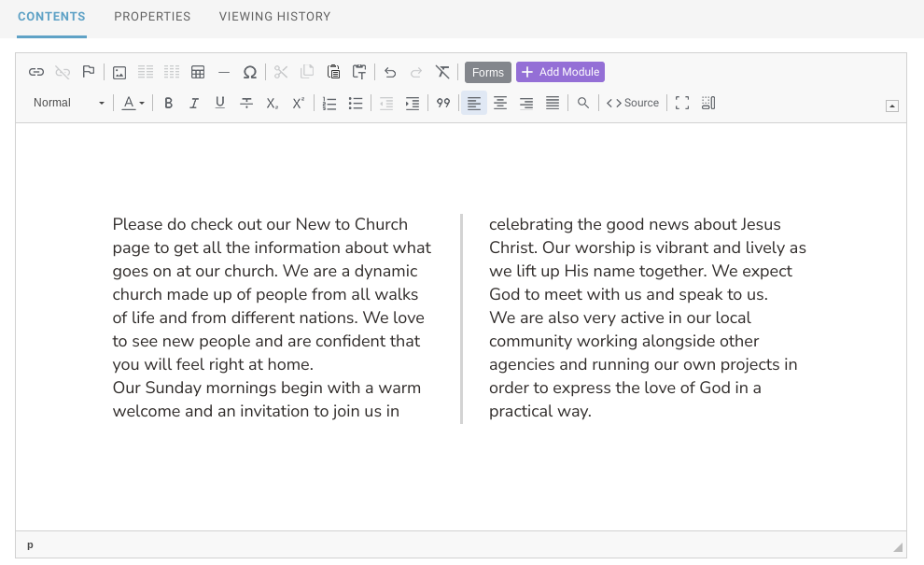The width and height of the screenshot is (924, 565).
Task: Pick a font color via the A swatch
Action: pos(128,103)
